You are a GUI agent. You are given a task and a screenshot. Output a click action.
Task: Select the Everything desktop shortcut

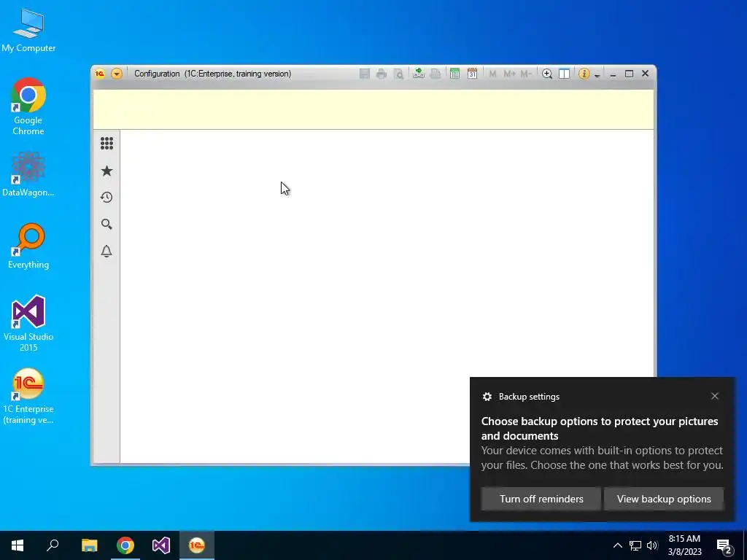click(28, 246)
